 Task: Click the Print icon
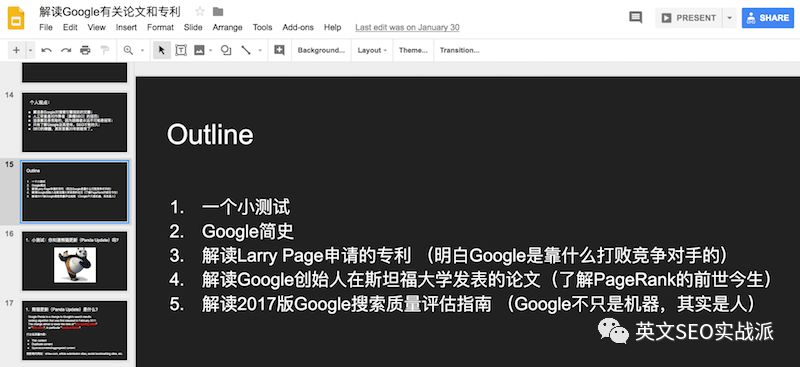point(85,50)
